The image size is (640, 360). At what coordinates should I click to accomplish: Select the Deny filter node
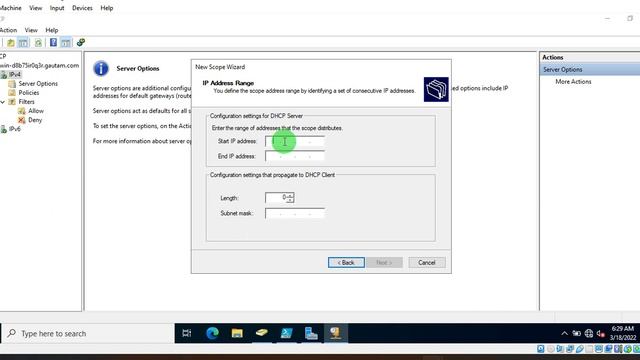[35, 120]
